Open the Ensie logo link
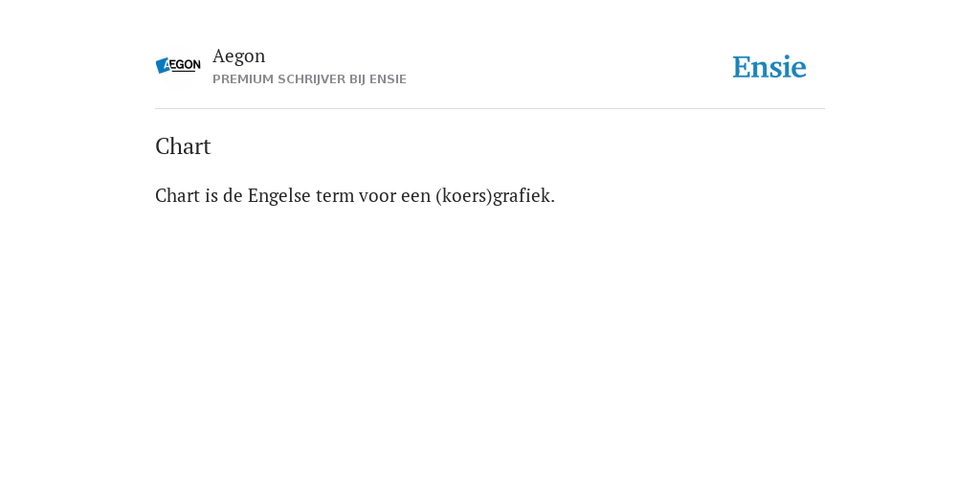The image size is (980, 490). click(x=769, y=67)
